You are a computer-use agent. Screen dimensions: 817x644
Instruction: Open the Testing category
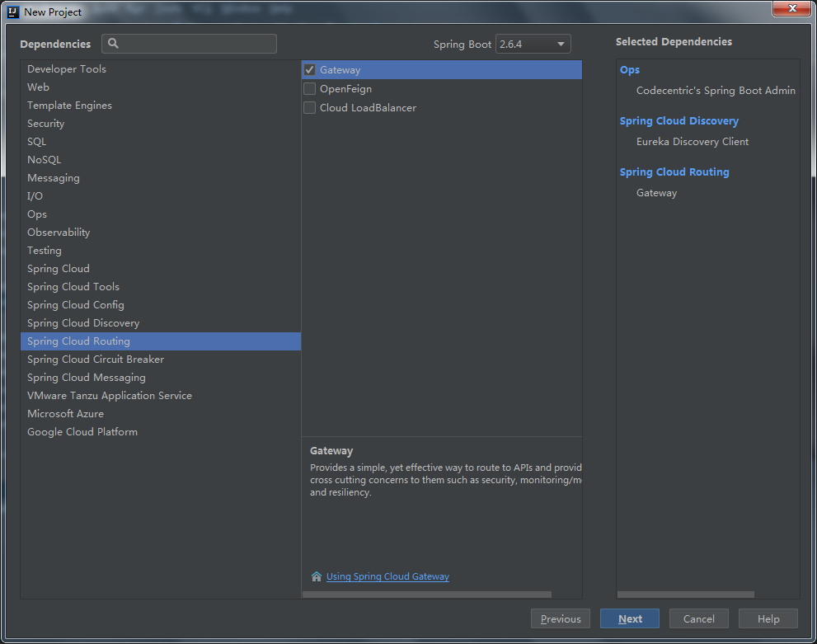161,251
